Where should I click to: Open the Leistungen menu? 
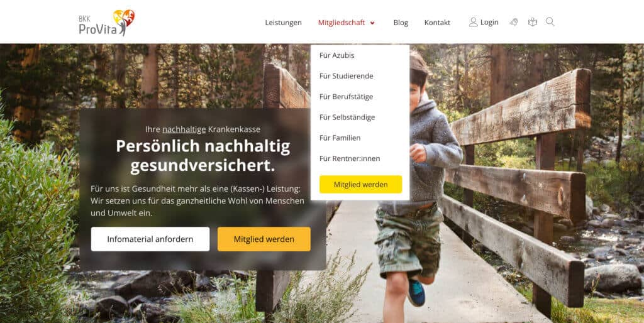(x=284, y=23)
